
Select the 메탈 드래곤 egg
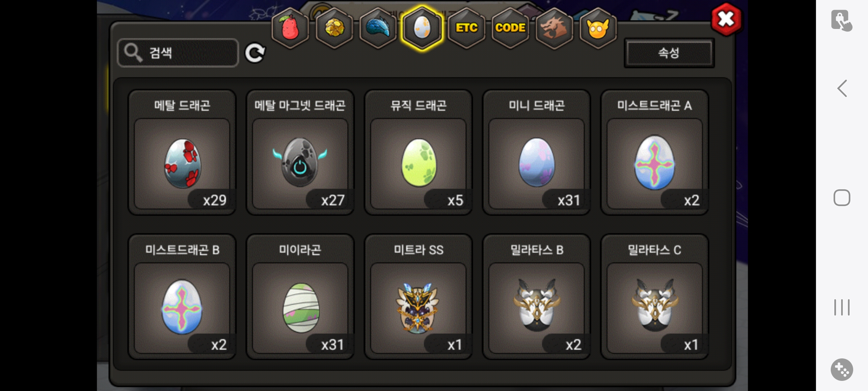pos(182,152)
